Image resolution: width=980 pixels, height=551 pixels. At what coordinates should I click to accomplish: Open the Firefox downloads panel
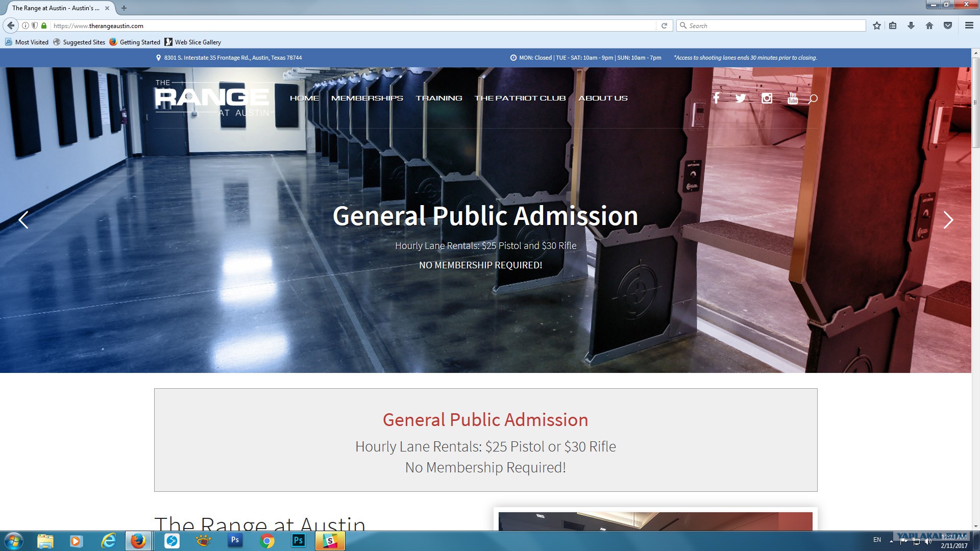coord(911,26)
